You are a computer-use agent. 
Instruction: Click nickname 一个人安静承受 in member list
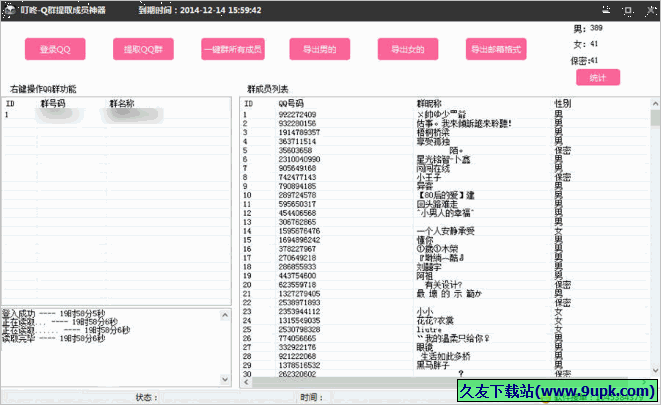pos(446,231)
